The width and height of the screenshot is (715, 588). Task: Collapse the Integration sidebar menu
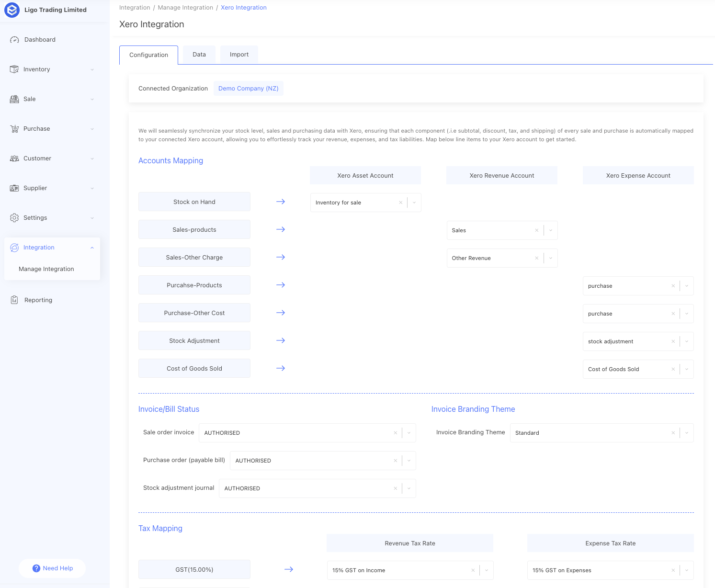click(92, 248)
